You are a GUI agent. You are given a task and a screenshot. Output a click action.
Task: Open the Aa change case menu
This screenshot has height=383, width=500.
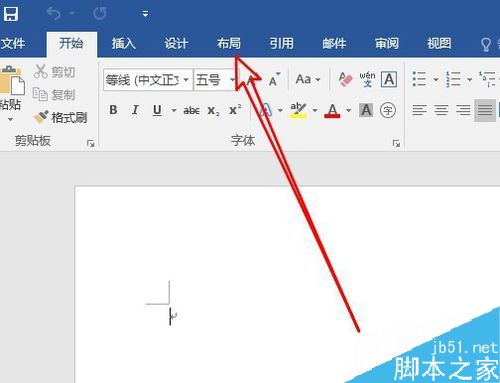point(308,80)
